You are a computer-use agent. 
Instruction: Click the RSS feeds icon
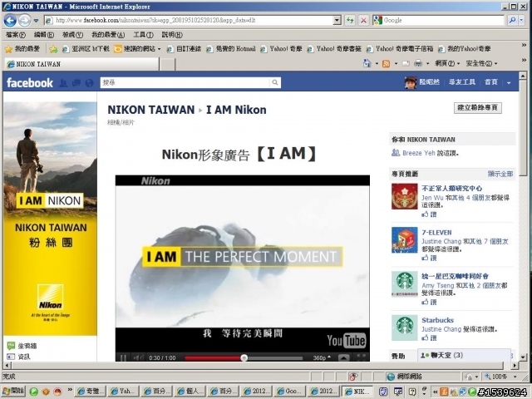point(386,63)
